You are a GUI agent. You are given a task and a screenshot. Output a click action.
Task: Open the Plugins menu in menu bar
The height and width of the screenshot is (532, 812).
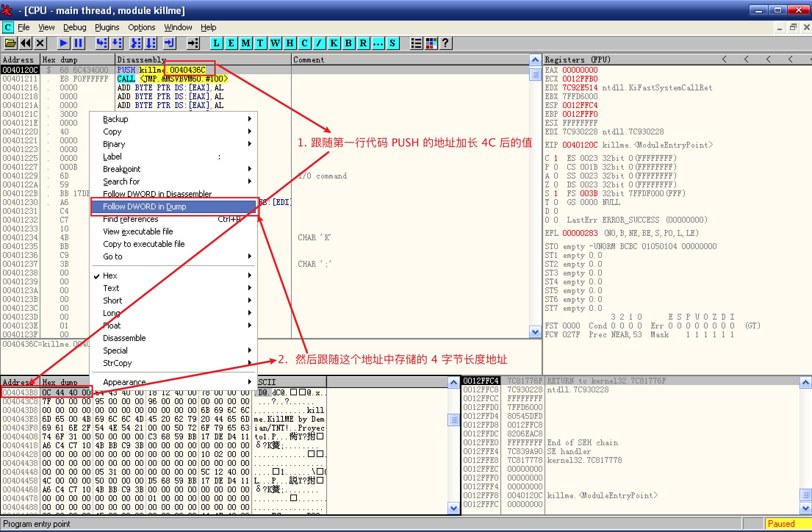107,27
